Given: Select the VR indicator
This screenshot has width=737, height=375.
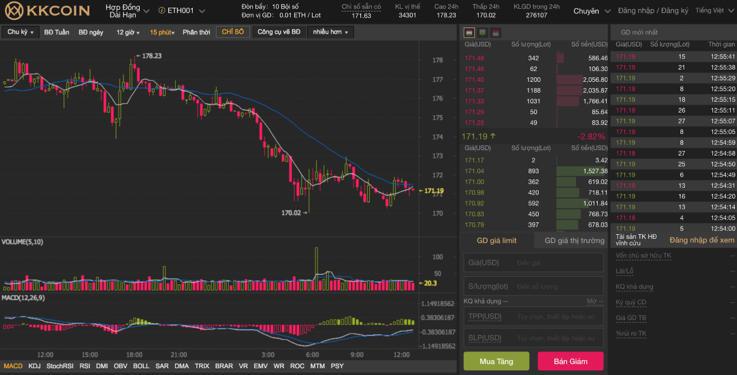Looking at the screenshot, I should coord(243,366).
